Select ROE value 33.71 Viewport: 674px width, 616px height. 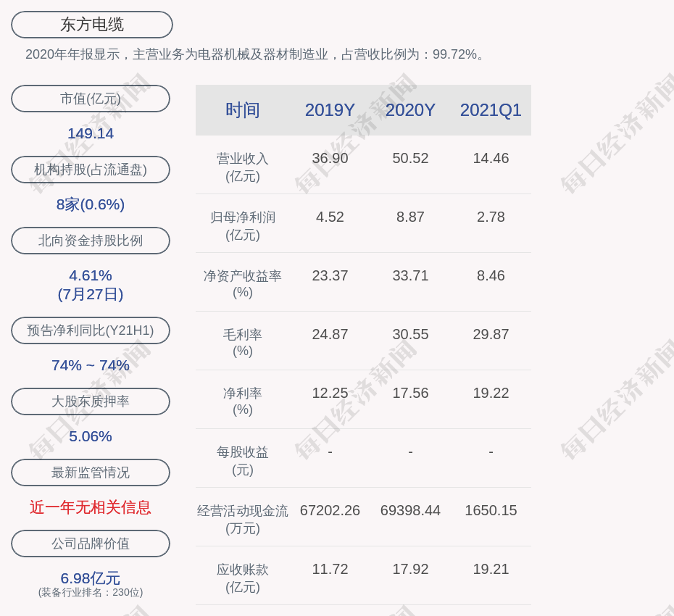pyautogui.click(x=410, y=275)
